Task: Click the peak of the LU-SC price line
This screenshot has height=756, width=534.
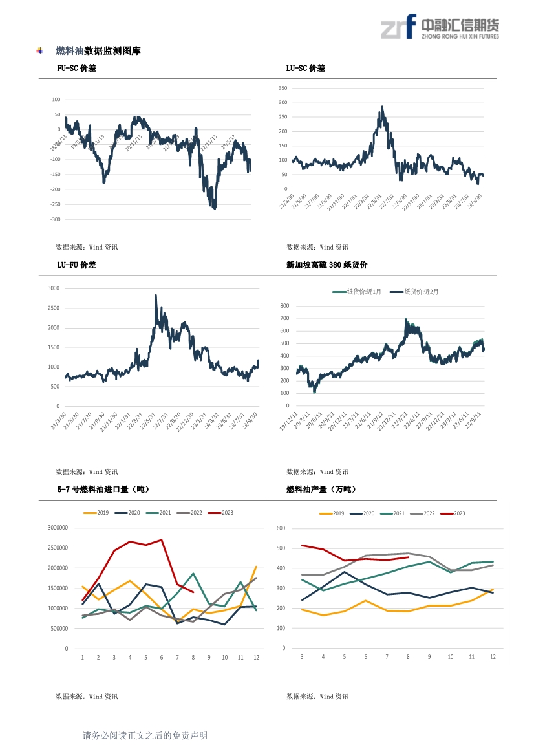Action: tap(382, 107)
